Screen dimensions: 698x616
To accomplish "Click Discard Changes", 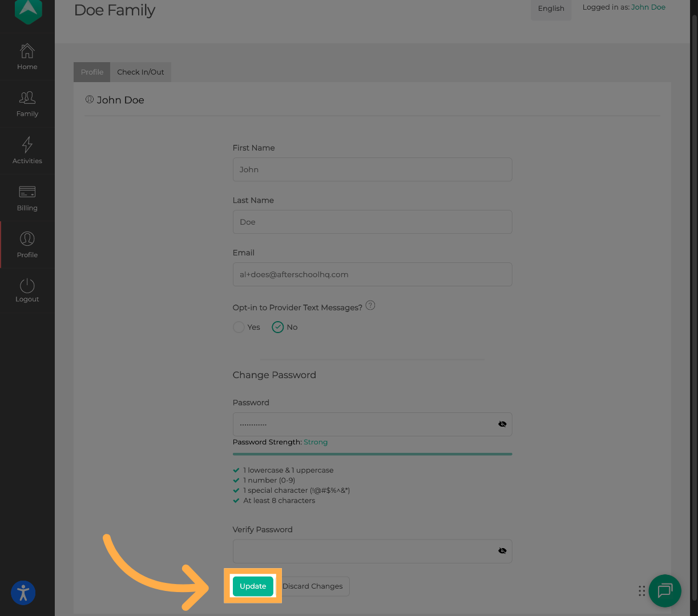I will (x=312, y=586).
